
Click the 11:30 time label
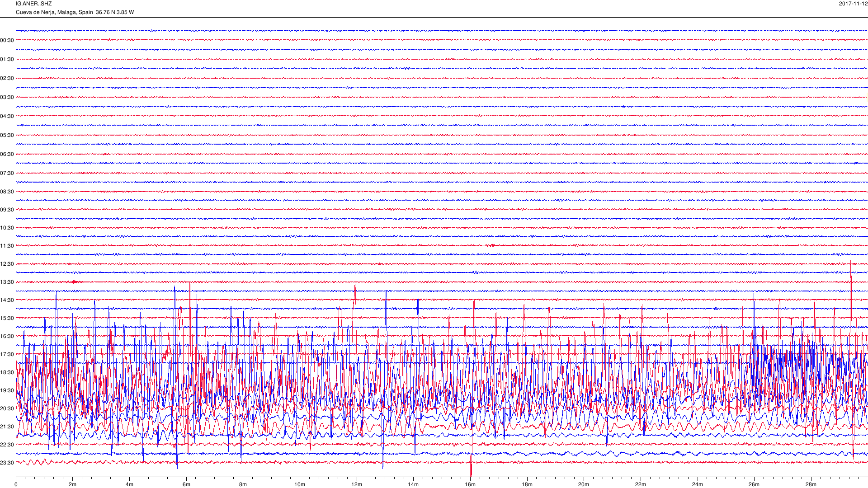[x=7, y=246]
